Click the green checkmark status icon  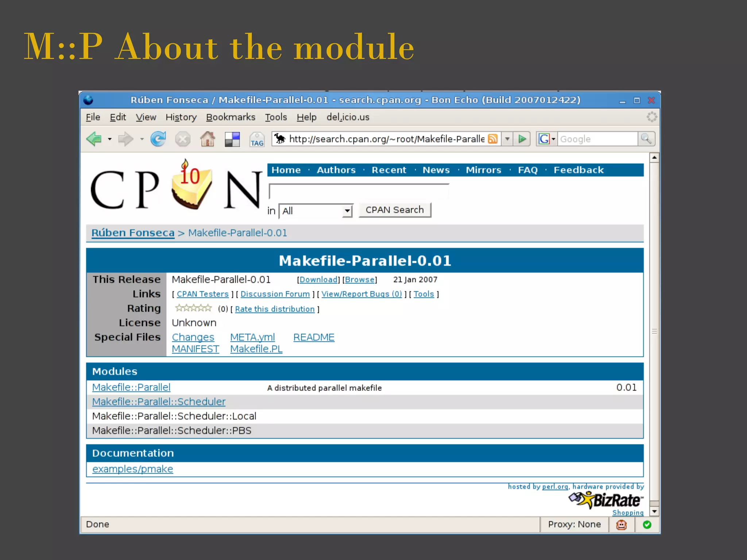[x=647, y=525]
